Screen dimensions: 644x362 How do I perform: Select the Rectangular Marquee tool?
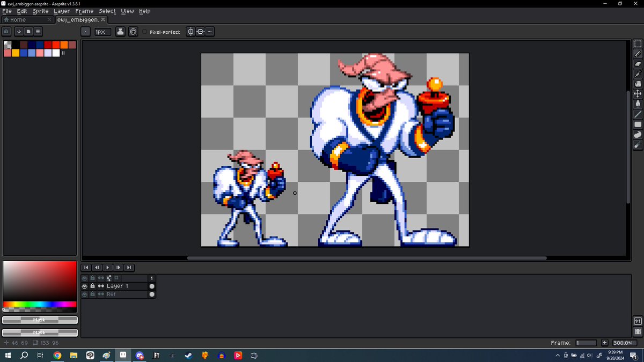click(x=638, y=43)
